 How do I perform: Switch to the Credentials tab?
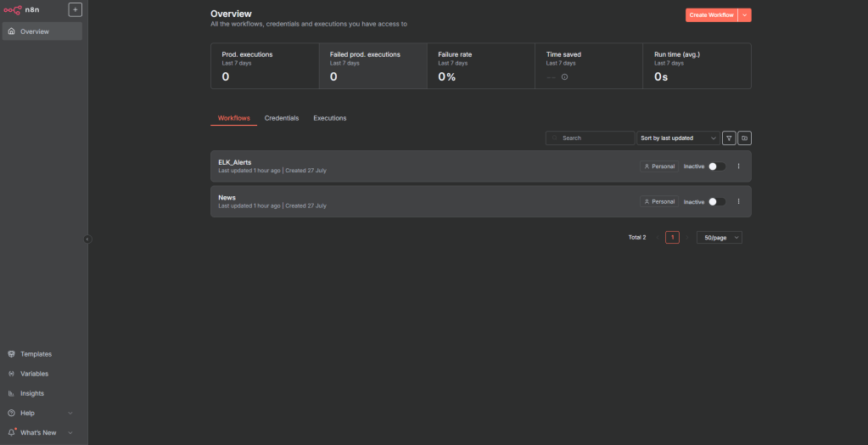[282, 118]
